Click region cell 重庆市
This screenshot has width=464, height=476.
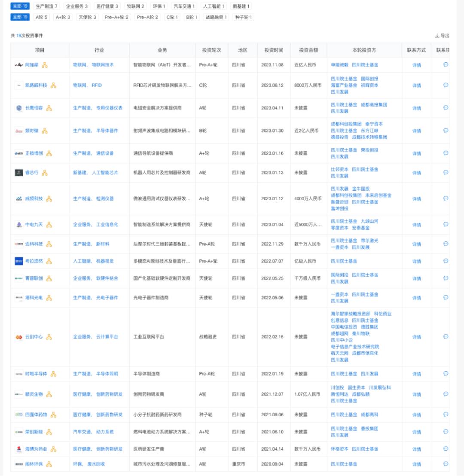239,464
